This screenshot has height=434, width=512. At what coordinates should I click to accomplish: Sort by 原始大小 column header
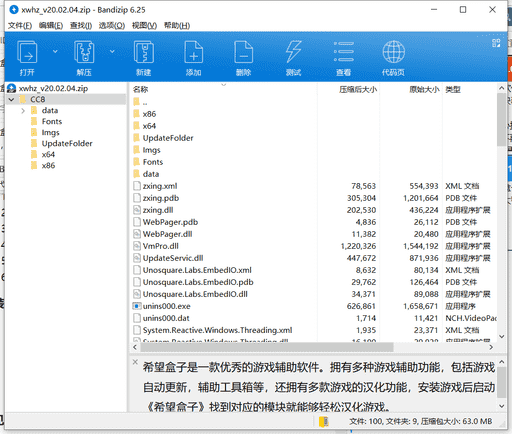pos(424,89)
